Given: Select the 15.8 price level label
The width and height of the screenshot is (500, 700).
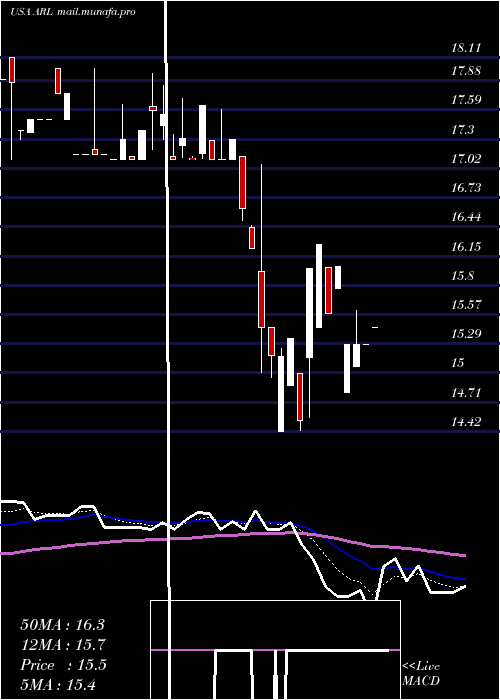Looking at the screenshot, I should [462, 275].
